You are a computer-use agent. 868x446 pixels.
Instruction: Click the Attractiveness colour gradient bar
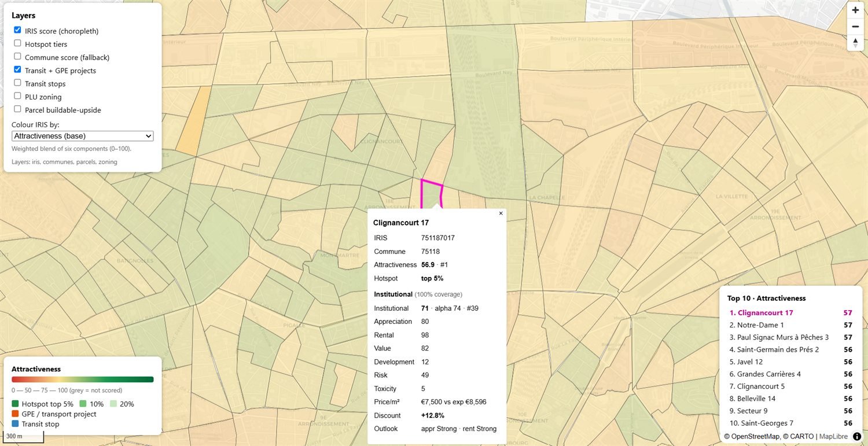point(82,379)
